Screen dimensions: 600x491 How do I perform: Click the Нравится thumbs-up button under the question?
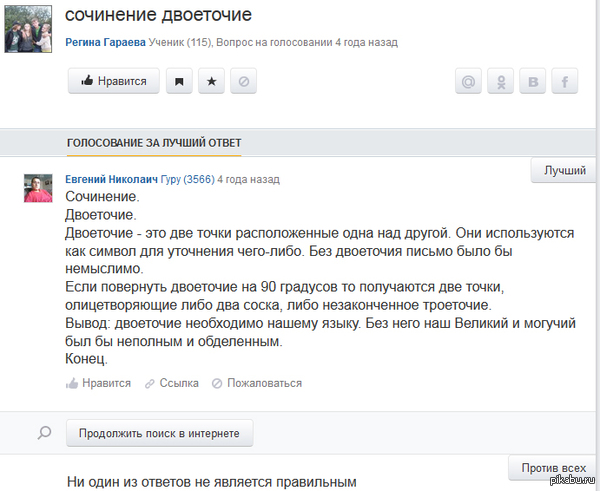pyautogui.click(x=113, y=82)
